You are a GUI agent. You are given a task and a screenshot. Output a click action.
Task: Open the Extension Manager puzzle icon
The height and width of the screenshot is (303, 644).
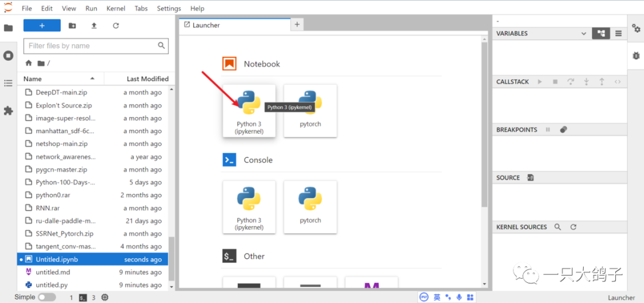(8, 111)
